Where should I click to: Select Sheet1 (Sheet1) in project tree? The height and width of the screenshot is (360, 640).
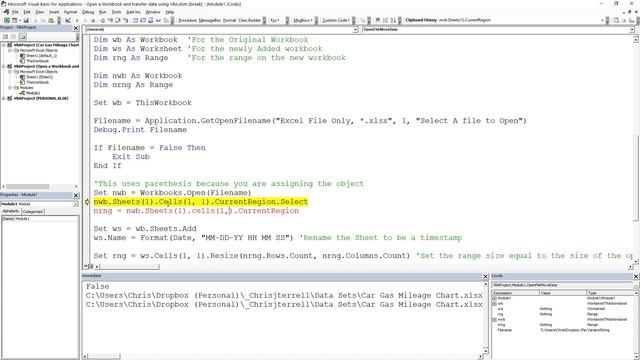pyautogui.click(x=39, y=77)
